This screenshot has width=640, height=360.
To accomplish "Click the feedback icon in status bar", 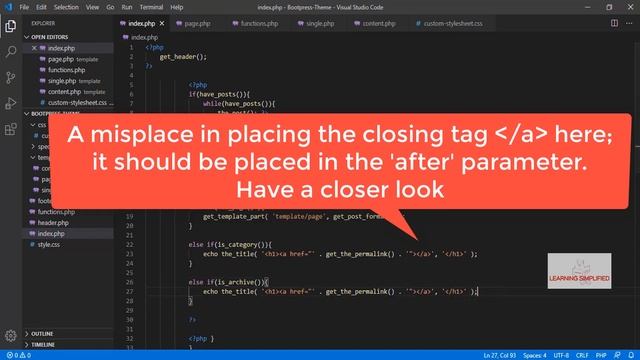I will [x=617, y=355].
